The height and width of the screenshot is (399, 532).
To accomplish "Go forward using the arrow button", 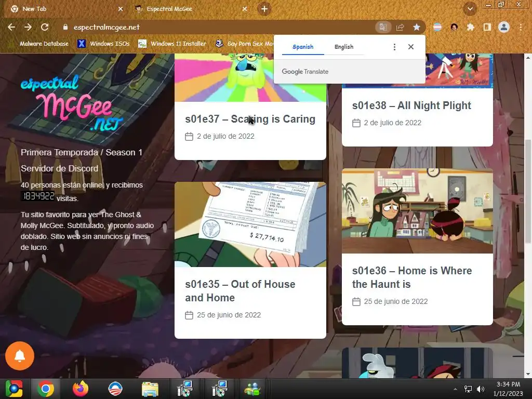I will (28, 27).
